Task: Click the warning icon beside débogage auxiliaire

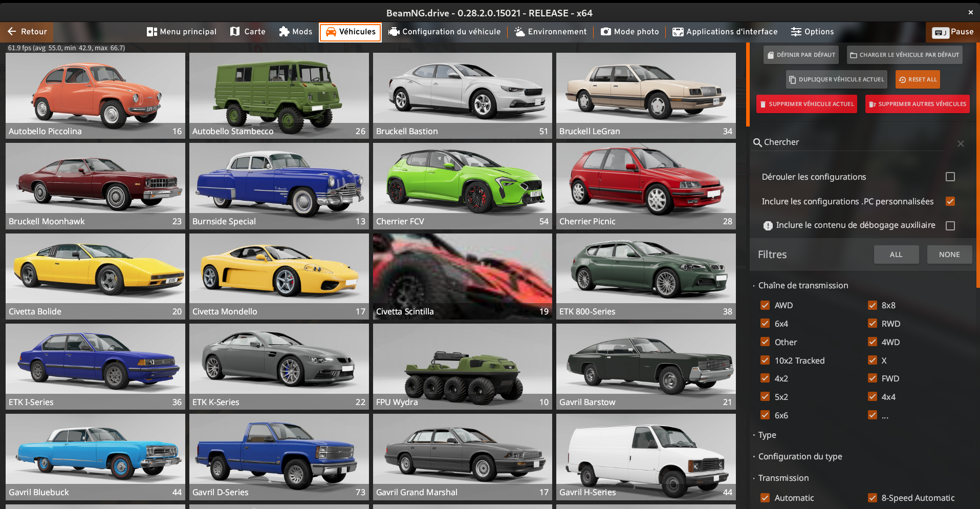Action: coord(768,225)
